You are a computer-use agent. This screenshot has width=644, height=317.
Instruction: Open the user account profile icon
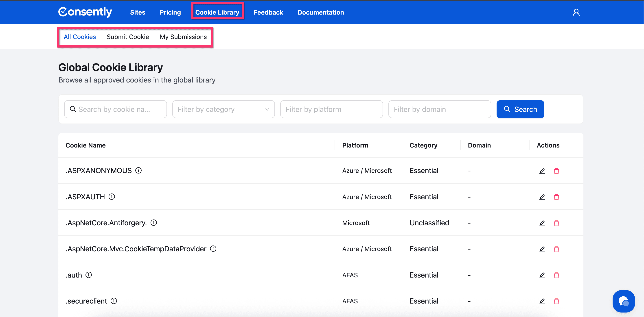576,12
